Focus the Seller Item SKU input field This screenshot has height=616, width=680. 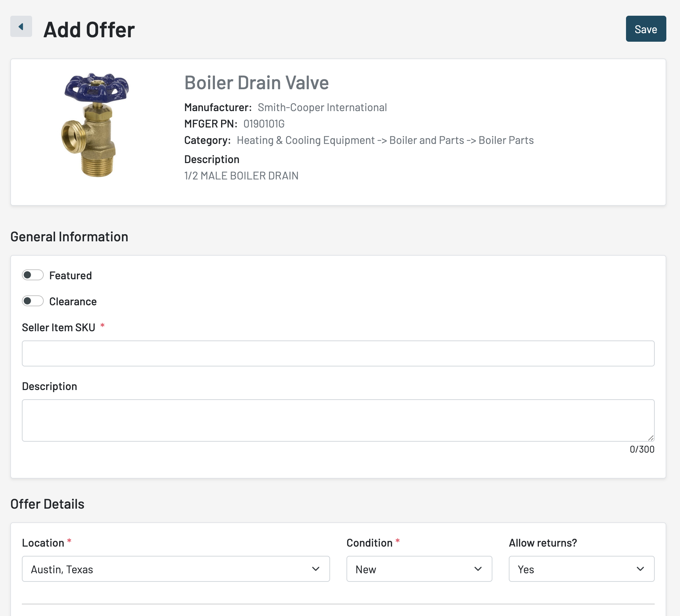338,353
